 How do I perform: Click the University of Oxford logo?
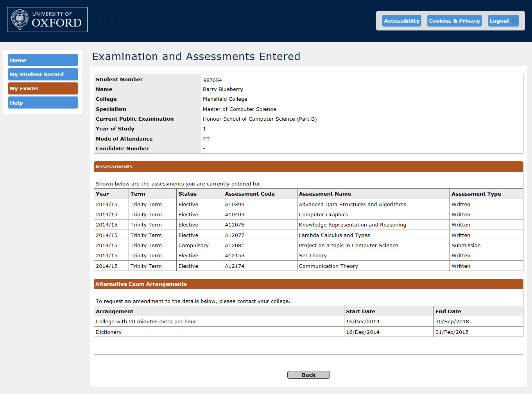[47, 20]
